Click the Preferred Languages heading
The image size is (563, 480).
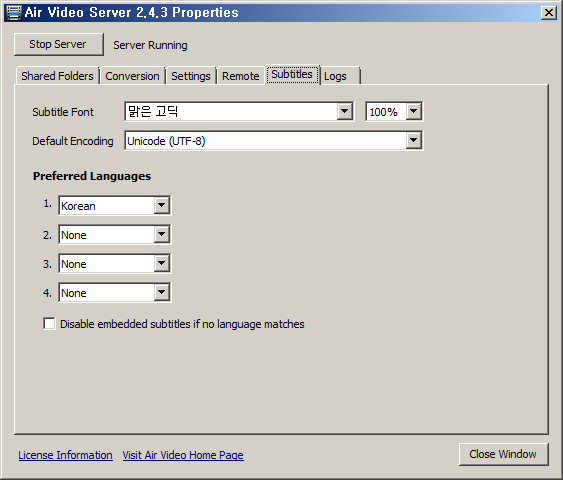(x=92, y=176)
